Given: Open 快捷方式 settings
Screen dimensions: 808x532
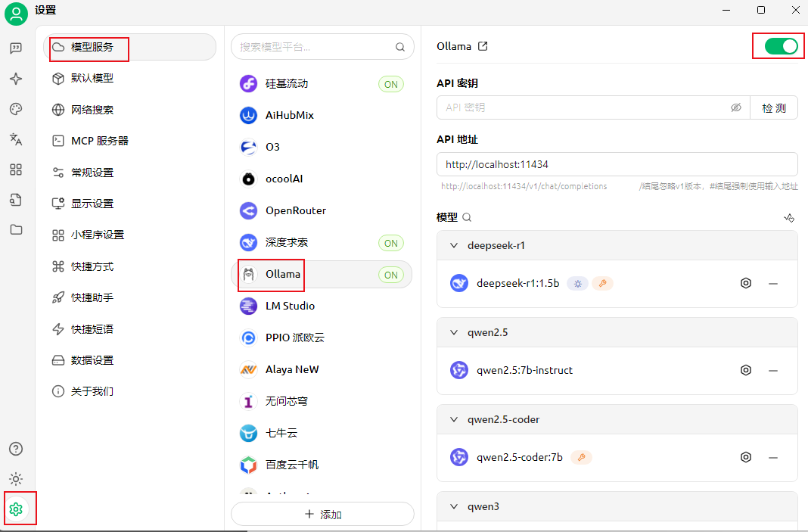Looking at the screenshot, I should pyautogui.click(x=129, y=266).
